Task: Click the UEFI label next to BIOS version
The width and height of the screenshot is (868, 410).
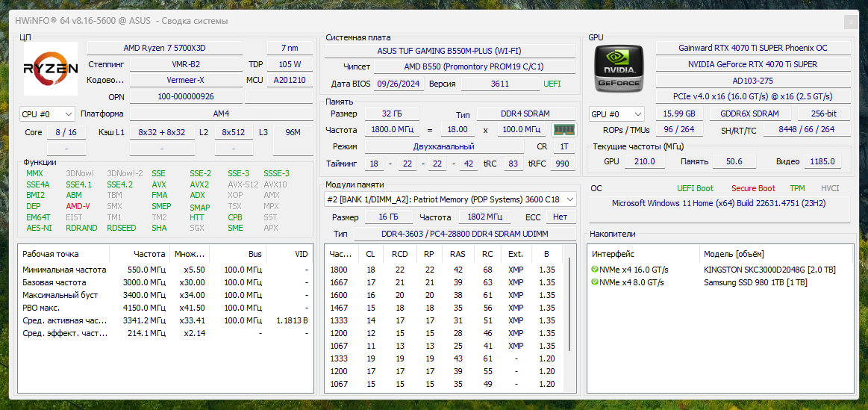Action: (552, 84)
